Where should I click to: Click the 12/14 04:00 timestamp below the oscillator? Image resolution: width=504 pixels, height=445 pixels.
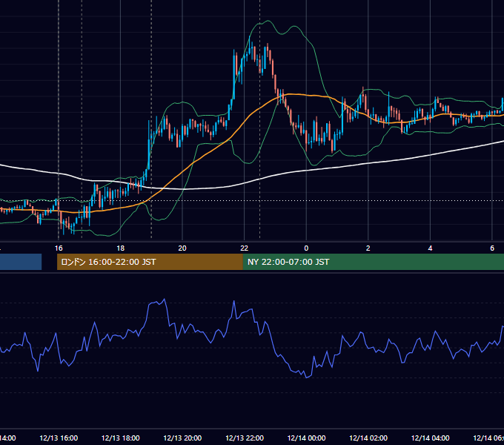[x=431, y=438]
